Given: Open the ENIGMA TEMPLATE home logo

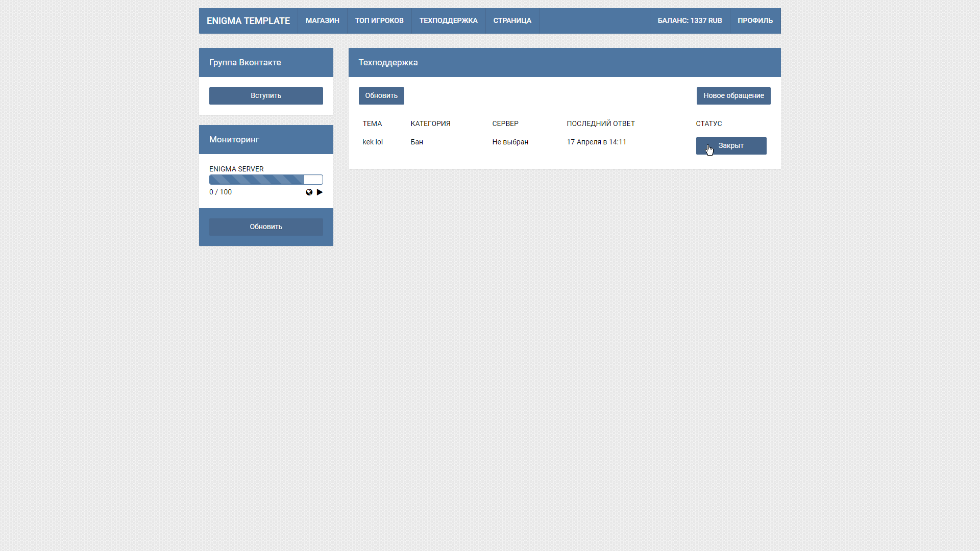Looking at the screenshot, I should click(248, 21).
